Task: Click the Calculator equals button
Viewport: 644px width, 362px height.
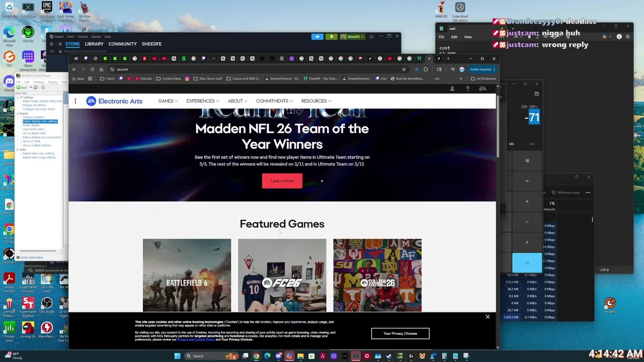Action: [527, 263]
